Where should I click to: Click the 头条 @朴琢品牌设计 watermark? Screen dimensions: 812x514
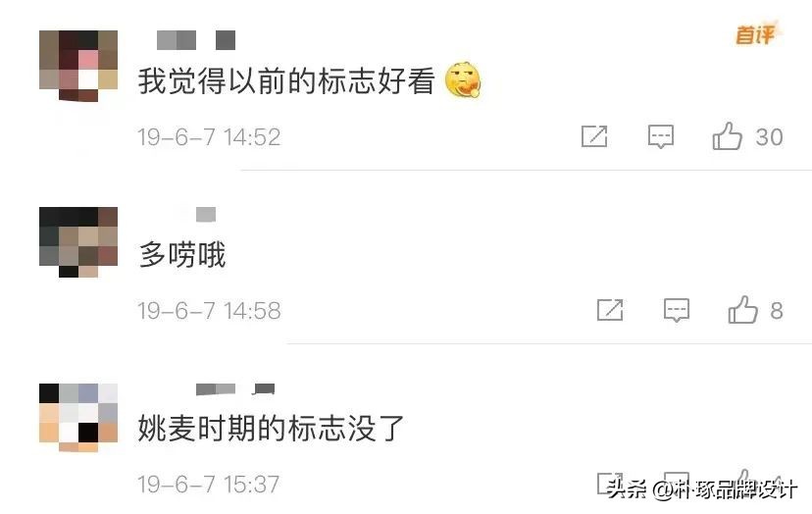point(702,489)
